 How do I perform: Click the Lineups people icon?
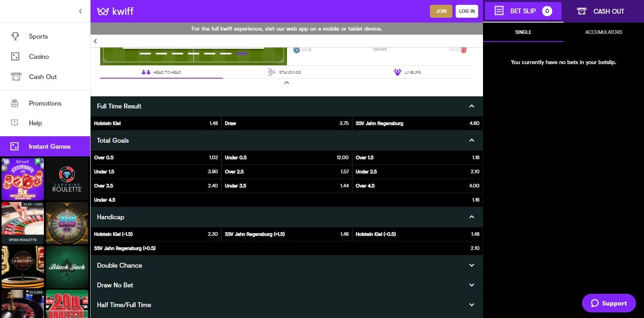coord(398,72)
